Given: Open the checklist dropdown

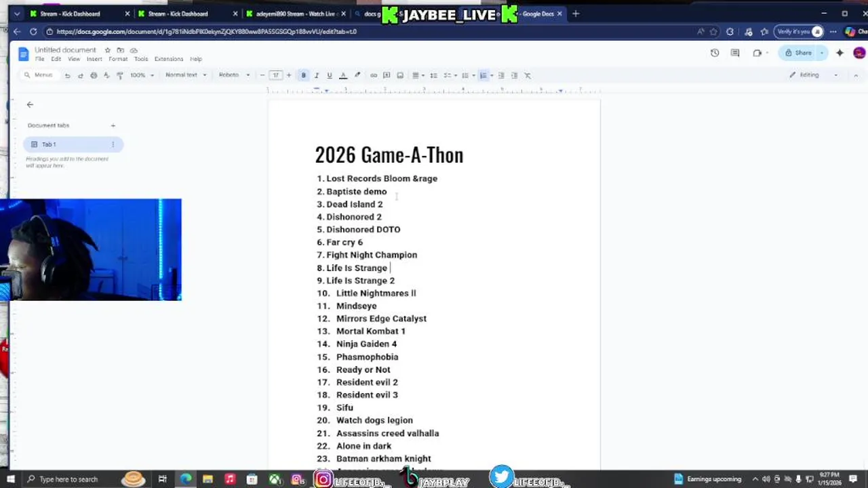Looking at the screenshot, I should click(x=449, y=75).
